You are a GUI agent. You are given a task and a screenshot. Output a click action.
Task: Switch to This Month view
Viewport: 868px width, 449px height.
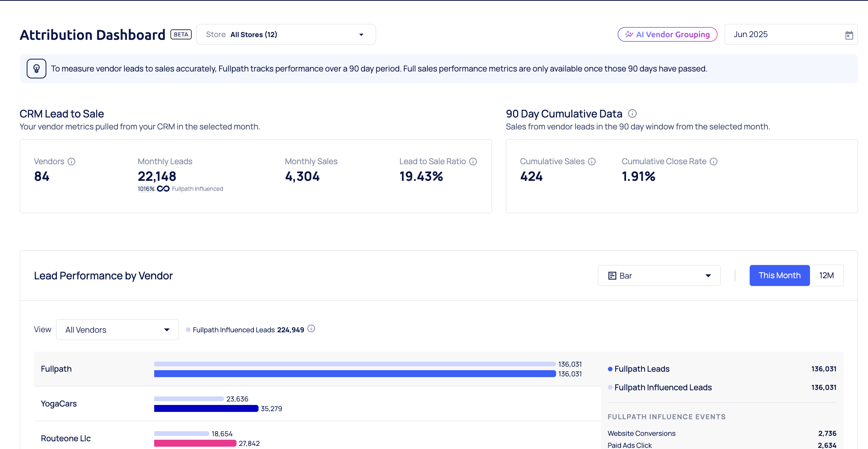click(x=779, y=276)
